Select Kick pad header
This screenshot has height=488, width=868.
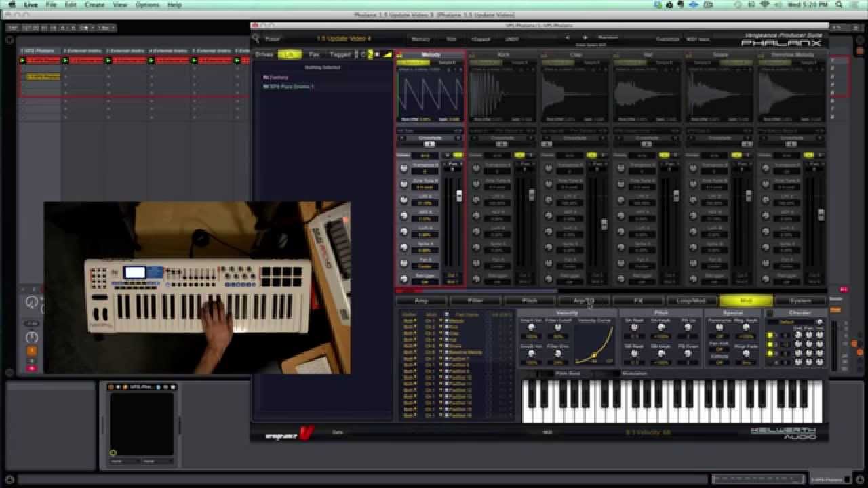[x=504, y=54]
